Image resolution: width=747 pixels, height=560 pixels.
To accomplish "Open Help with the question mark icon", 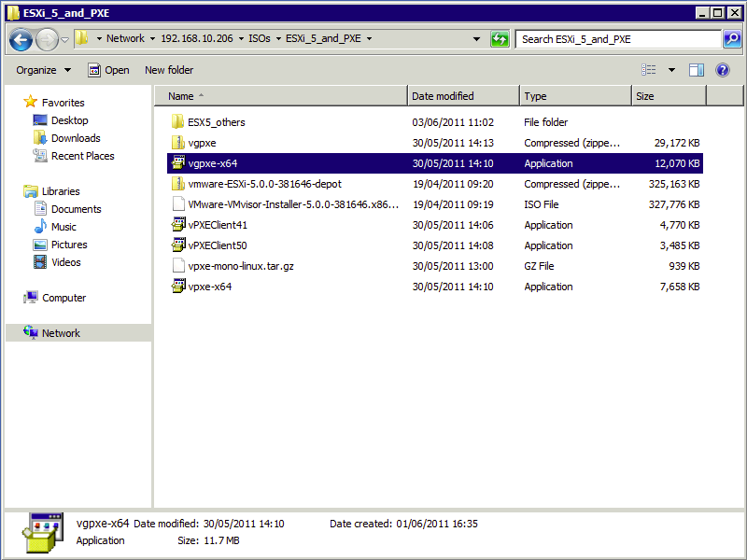I will (722, 70).
